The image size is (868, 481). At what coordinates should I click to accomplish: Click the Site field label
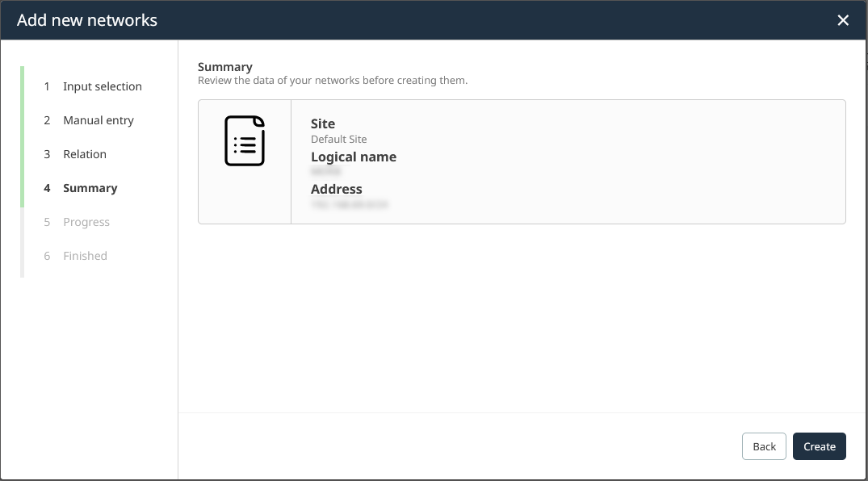(x=322, y=123)
